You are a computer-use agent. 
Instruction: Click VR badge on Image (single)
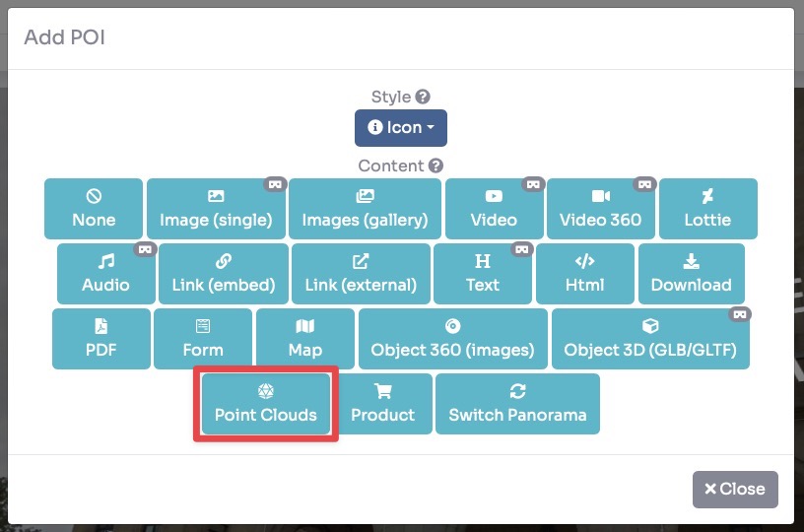(275, 184)
